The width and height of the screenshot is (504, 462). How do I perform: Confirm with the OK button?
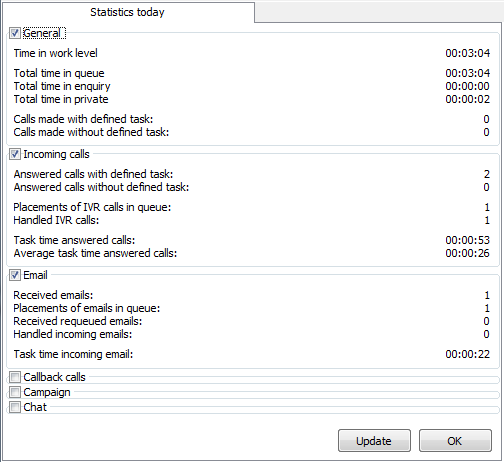tap(455, 441)
